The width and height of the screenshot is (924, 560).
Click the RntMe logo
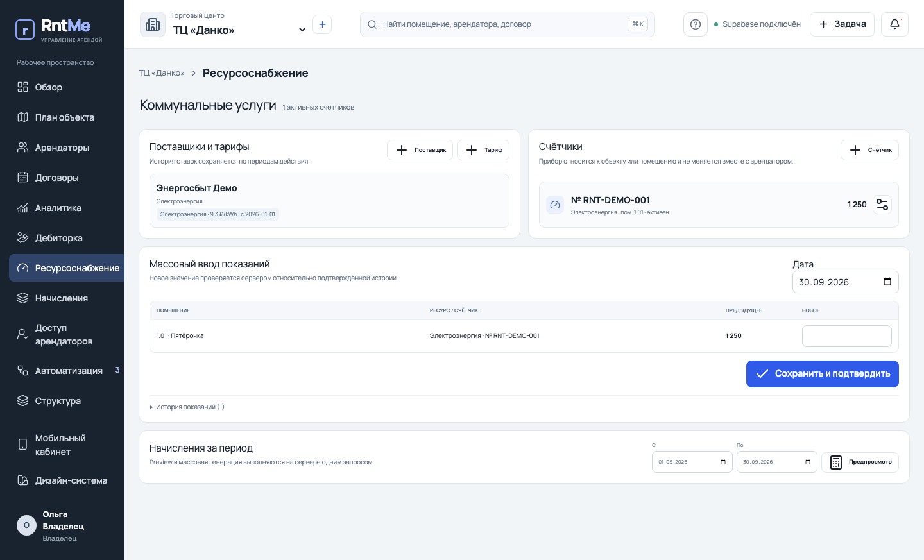click(x=59, y=30)
